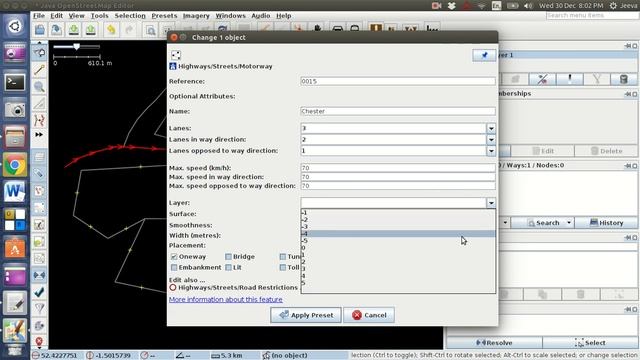640x360 pixels.
Task: Open the Imagery menu
Action: click(196, 16)
